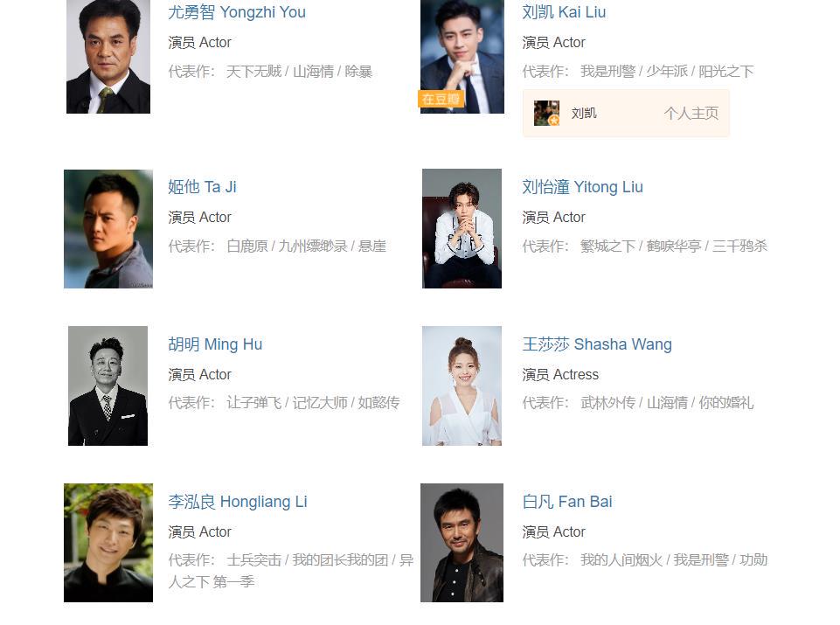Viewport: 840px width, 625px height.
Task: Click Kai Liu's portrait photo
Action: [462, 57]
